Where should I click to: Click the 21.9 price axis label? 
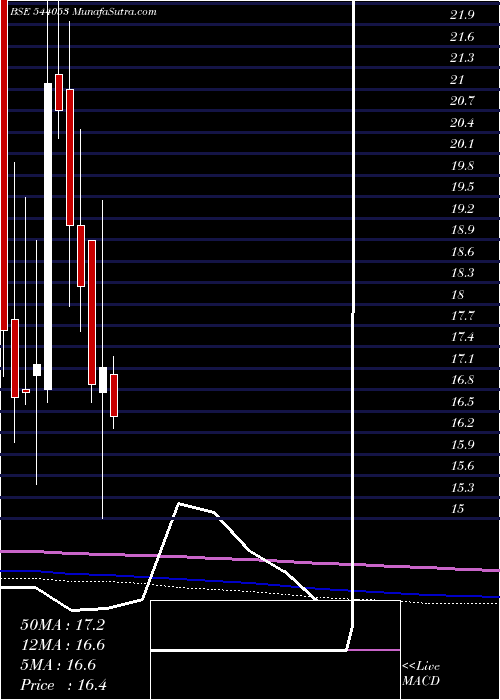point(462,15)
